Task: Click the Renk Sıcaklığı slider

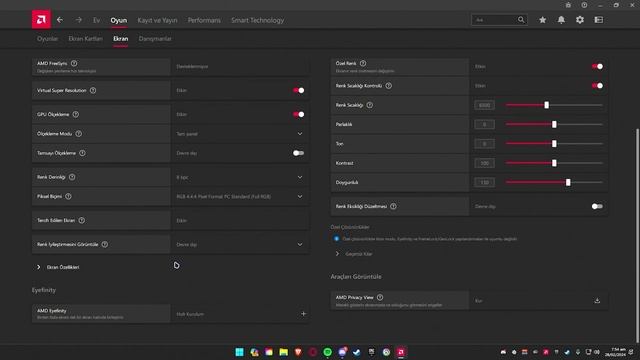Action: 554,105
